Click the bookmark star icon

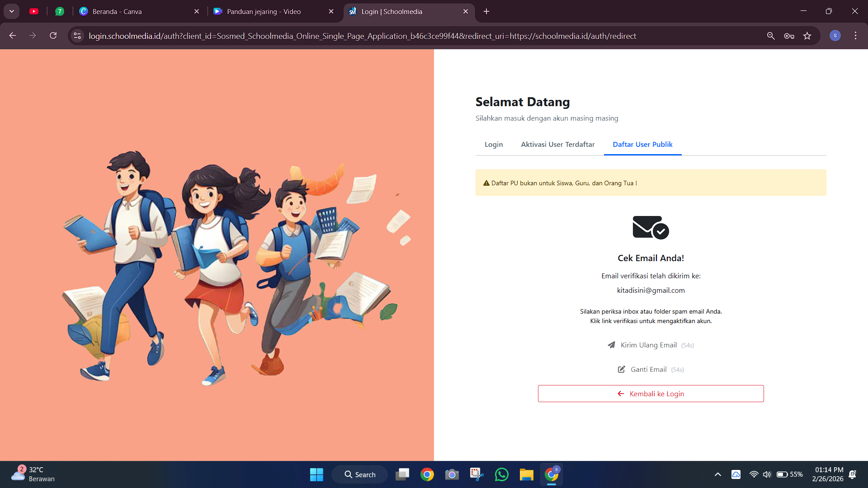(807, 36)
